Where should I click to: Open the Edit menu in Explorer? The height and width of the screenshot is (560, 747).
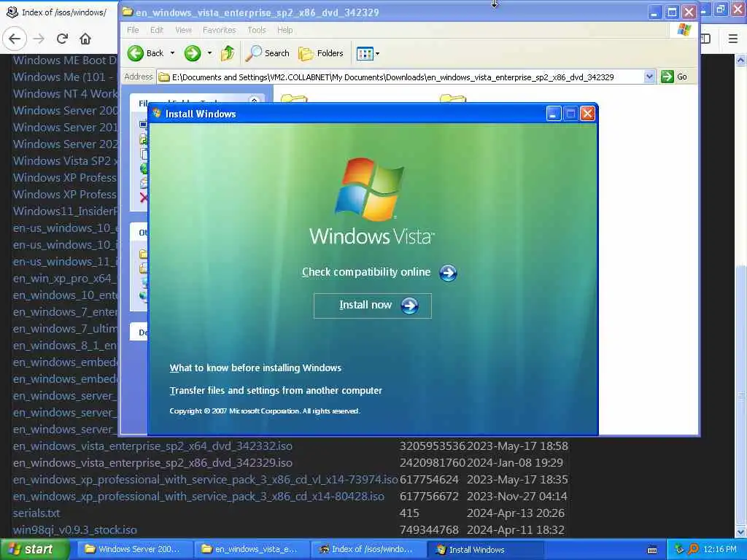pyautogui.click(x=157, y=30)
